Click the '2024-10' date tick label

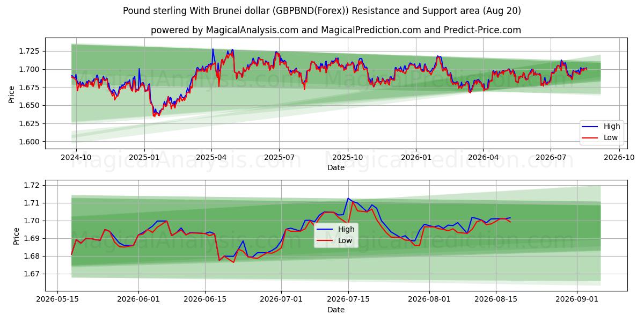click(76, 157)
